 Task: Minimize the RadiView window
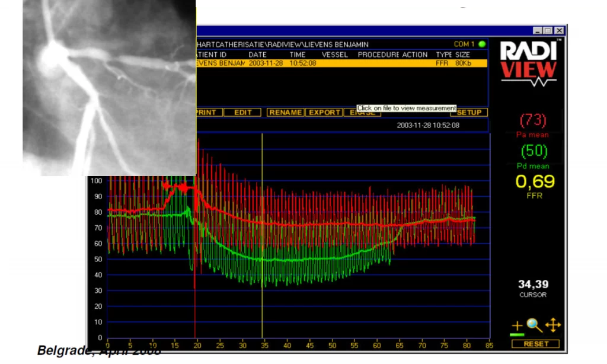537,31
